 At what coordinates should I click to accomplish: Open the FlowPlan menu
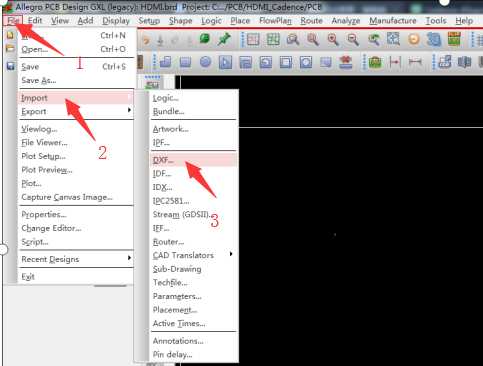click(x=275, y=21)
